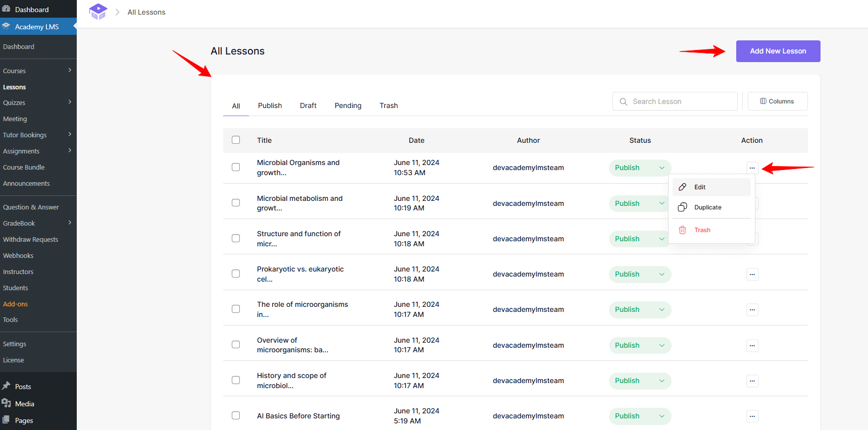This screenshot has height=430, width=868.
Task: Open action menu for Prokaryotic vs. eukaryotic lesson
Action: 752,275
